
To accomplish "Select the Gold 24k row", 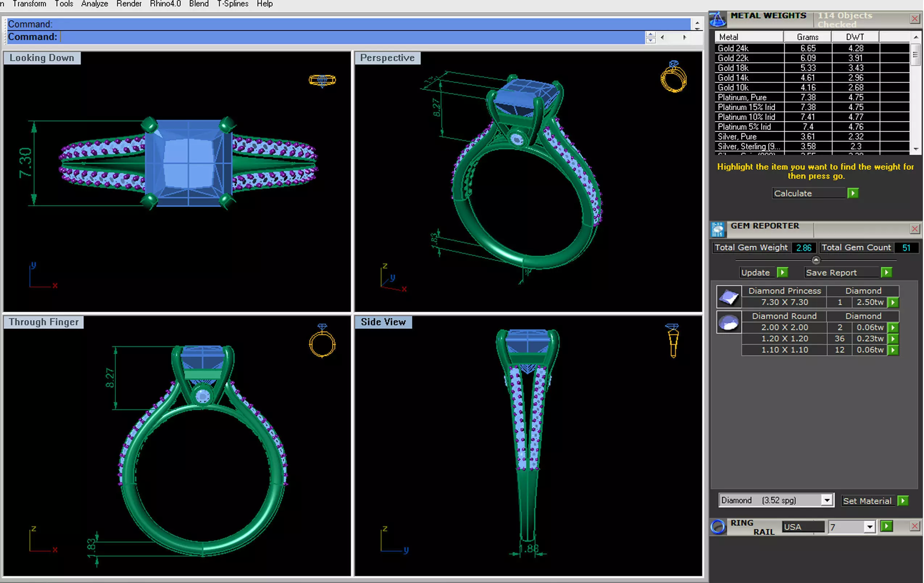I will pos(812,48).
